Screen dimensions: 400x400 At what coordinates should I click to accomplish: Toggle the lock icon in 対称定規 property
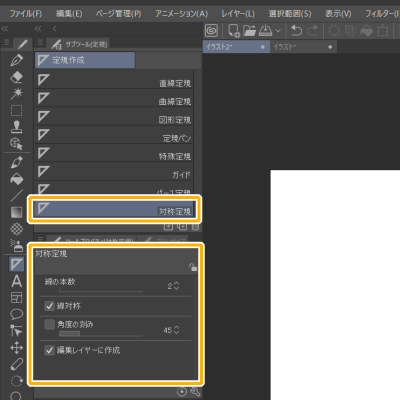tap(193, 267)
